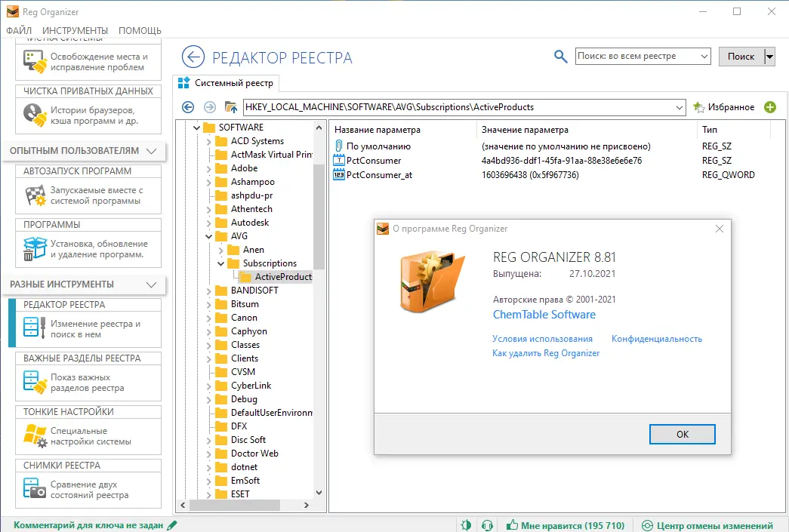Screen dimensions: 789x532
Task: Collapse the SOFTWARE tree node
Action: [197, 128]
